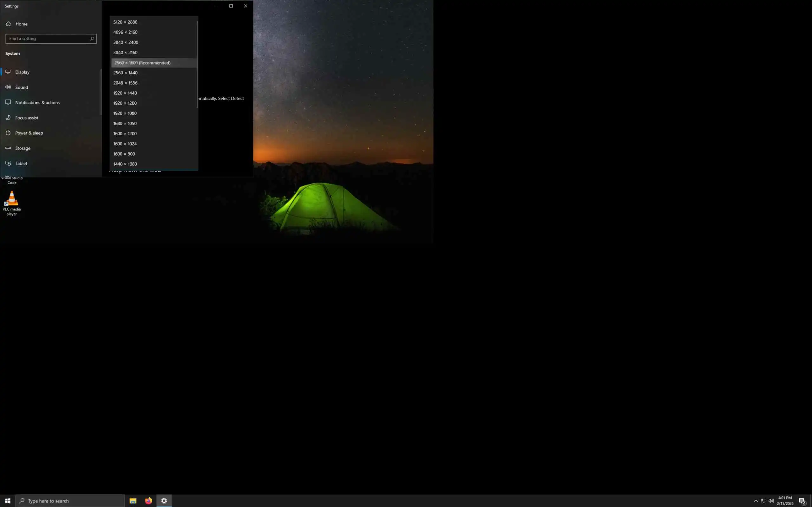Click the Storage drive icon in sidebar

pyautogui.click(x=8, y=148)
